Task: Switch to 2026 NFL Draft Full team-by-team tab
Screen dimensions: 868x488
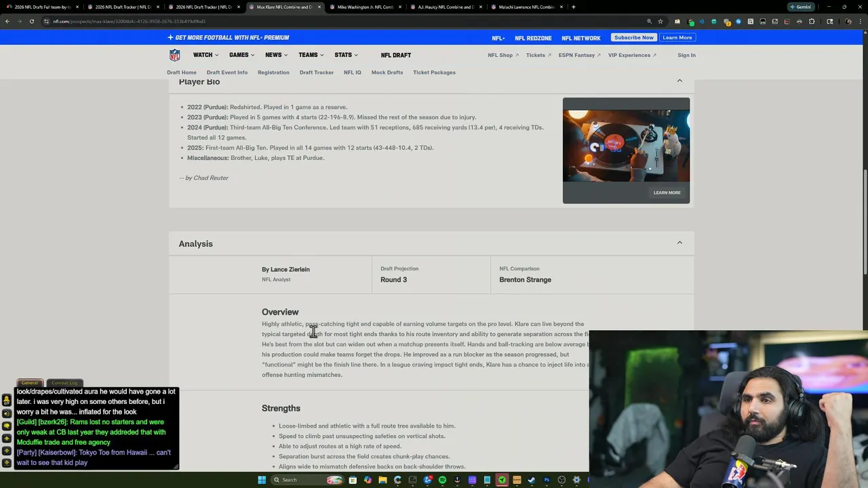Action: pyautogui.click(x=42, y=7)
